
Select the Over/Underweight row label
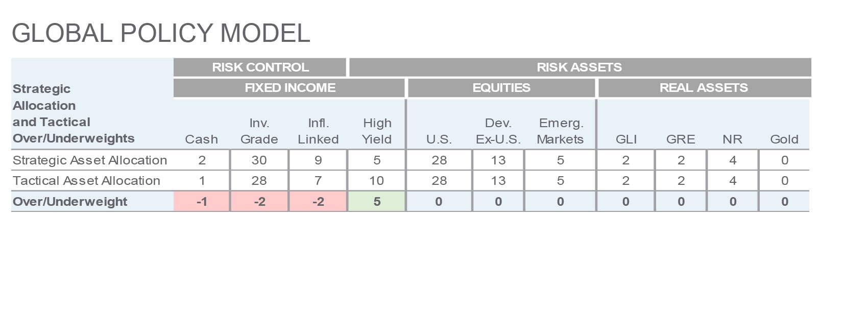[70, 202]
